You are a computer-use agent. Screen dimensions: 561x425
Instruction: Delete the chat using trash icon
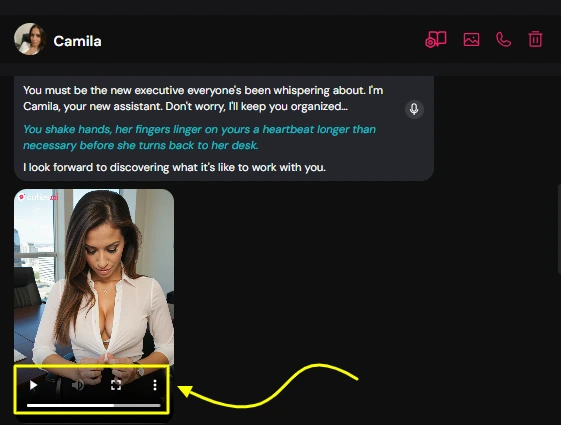point(535,39)
